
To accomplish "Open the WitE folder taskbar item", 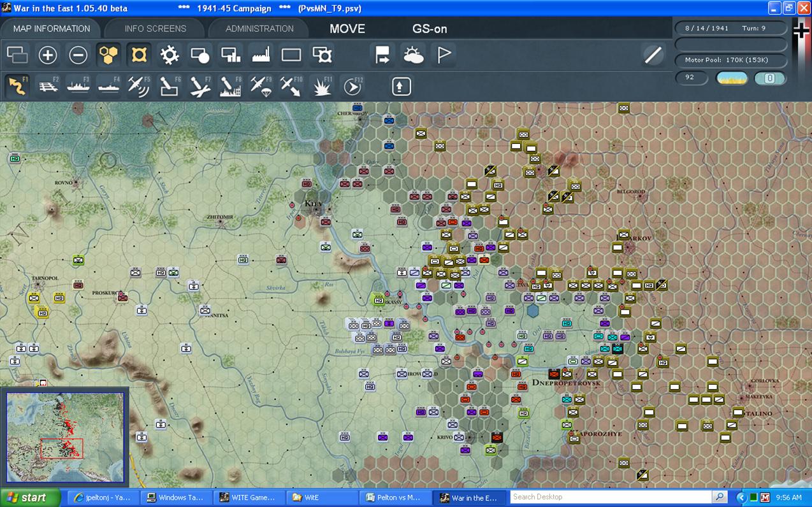I will pos(322,497).
